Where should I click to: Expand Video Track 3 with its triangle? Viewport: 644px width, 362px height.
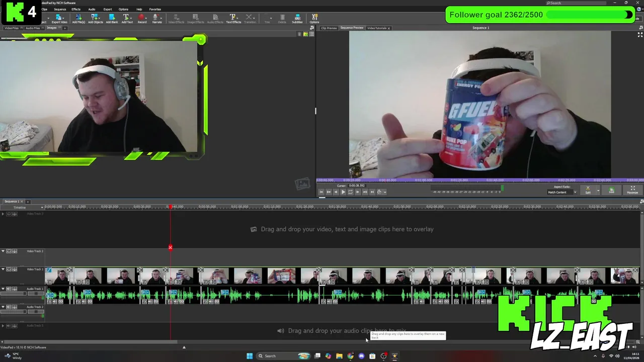[3, 214]
